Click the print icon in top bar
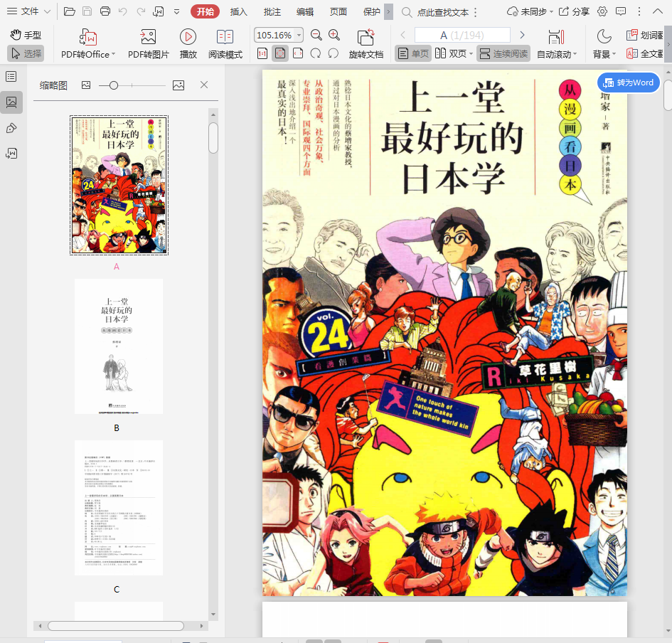Image resolution: width=672 pixels, height=643 pixels. (x=105, y=11)
